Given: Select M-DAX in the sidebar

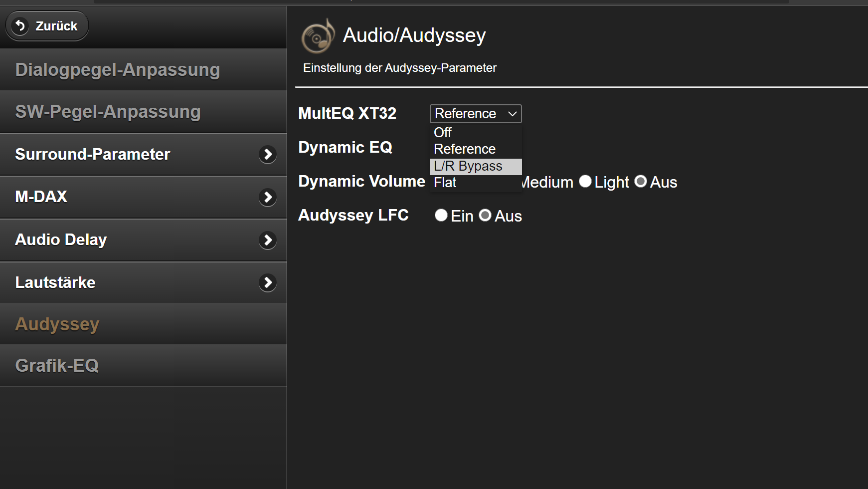Looking at the screenshot, I should 143,197.
